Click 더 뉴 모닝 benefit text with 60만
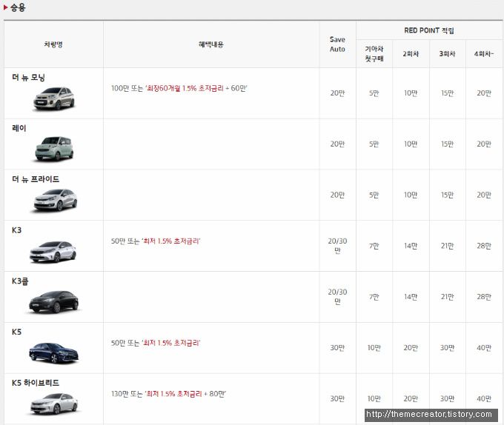504x425 pixels. coord(179,88)
